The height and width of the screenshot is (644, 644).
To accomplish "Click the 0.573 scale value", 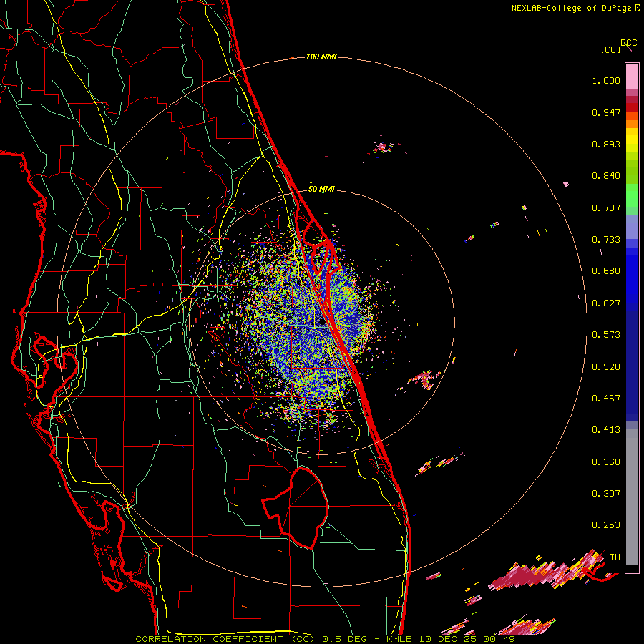I will (606, 335).
